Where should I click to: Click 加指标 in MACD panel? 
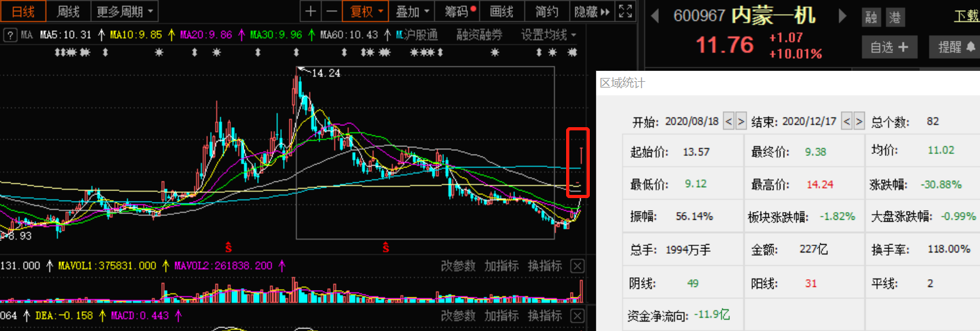click(x=502, y=316)
